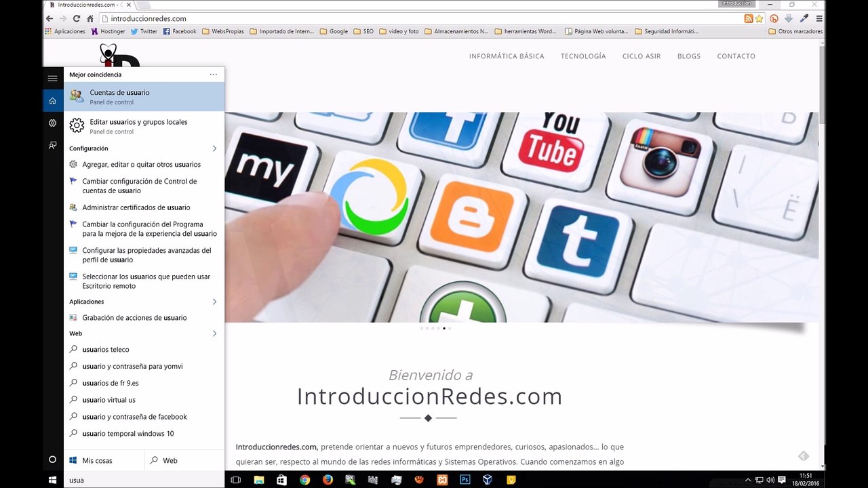
Task: Open the action center notifications icon
Action: (781, 480)
